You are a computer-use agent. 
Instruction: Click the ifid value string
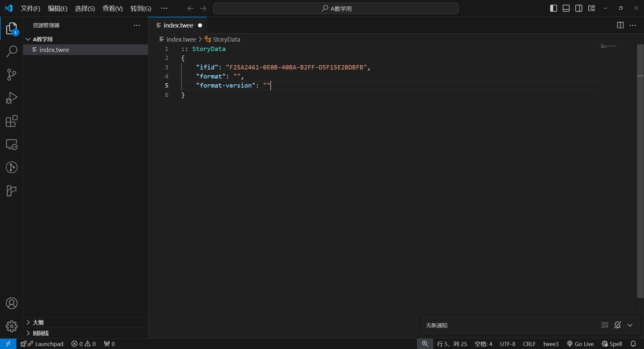tap(296, 67)
